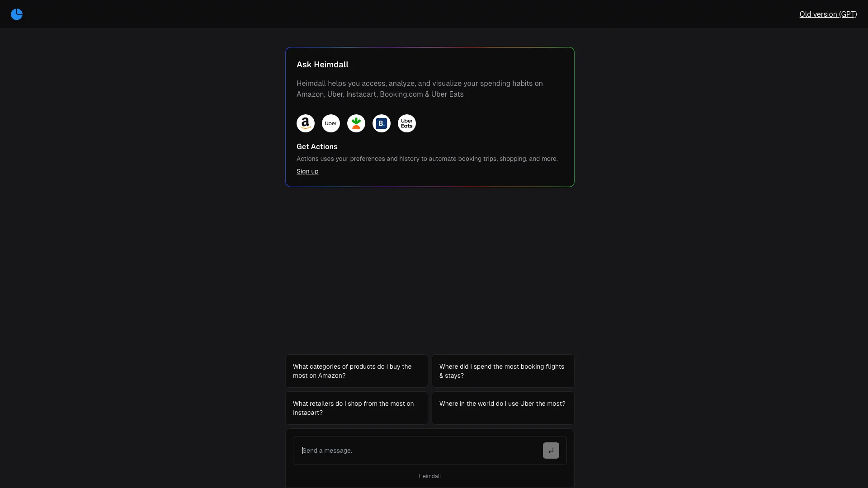Click the Get Actions heading
This screenshot has width=868, height=488.
click(x=317, y=146)
